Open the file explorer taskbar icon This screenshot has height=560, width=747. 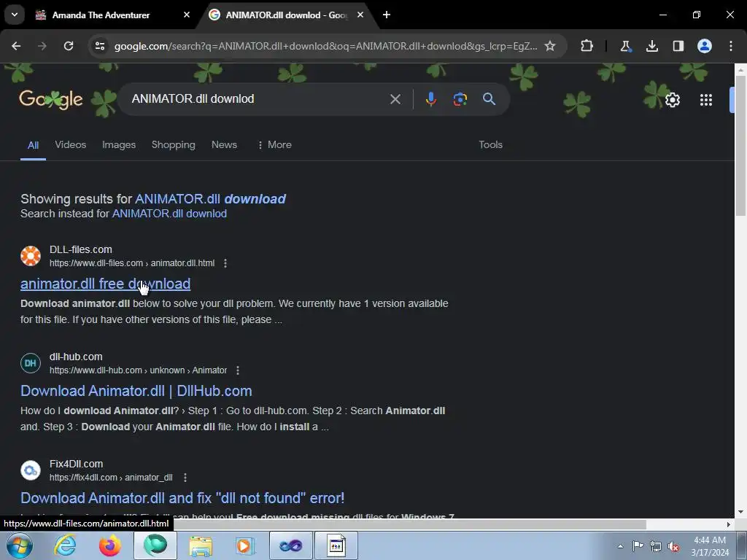tap(201, 545)
